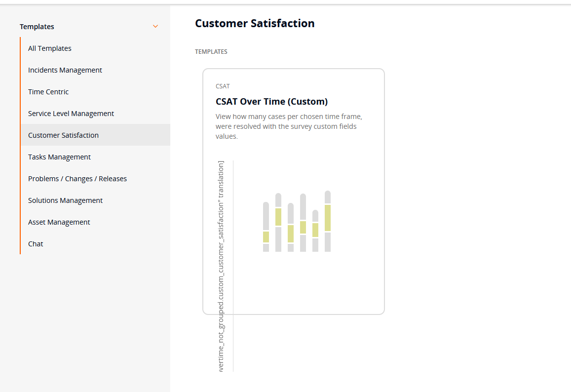Collapse the Templates section chevron

coord(155,26)
